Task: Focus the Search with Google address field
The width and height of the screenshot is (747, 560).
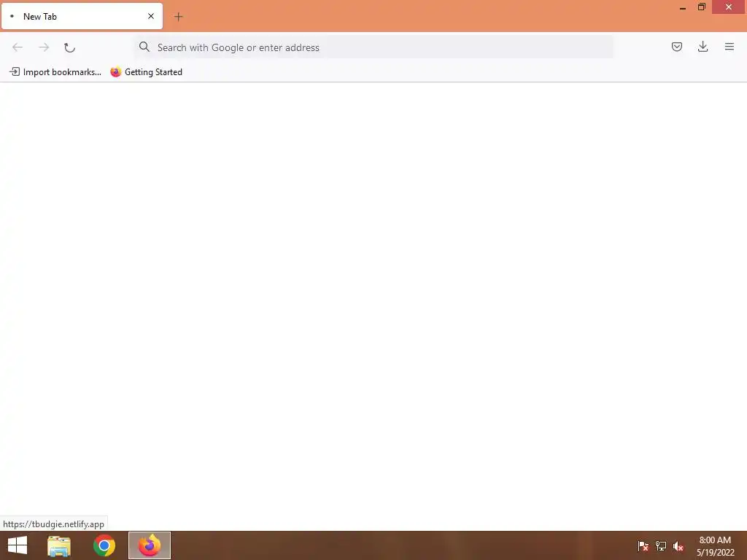Action: point(373,47)
